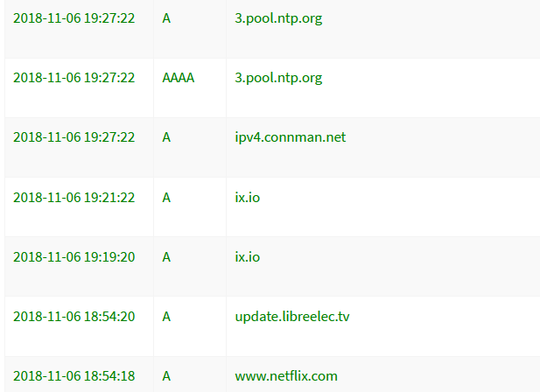The width and height of the screenshot is (540, 392).
Task: Click the www.netflix.com domain
Action: pyautogui.click(x=286, y=376)
